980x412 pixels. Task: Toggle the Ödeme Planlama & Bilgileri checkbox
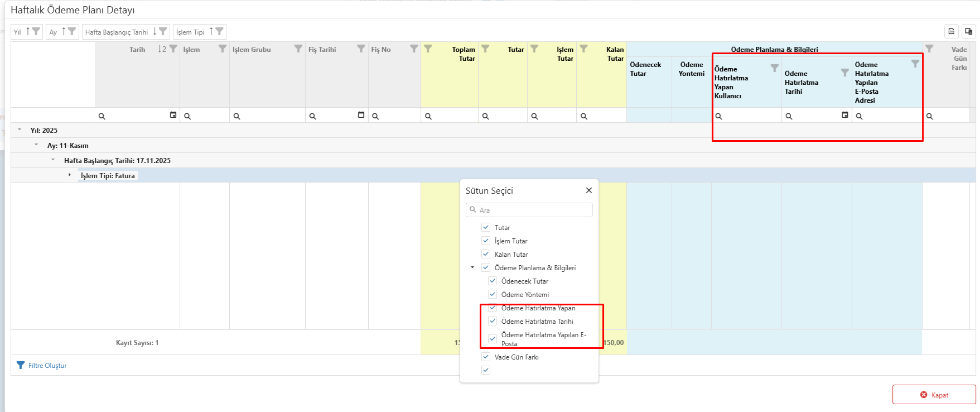pos(486,267)
